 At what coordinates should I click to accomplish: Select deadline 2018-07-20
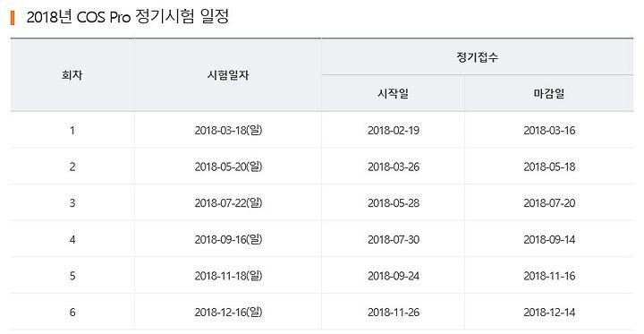549,202
